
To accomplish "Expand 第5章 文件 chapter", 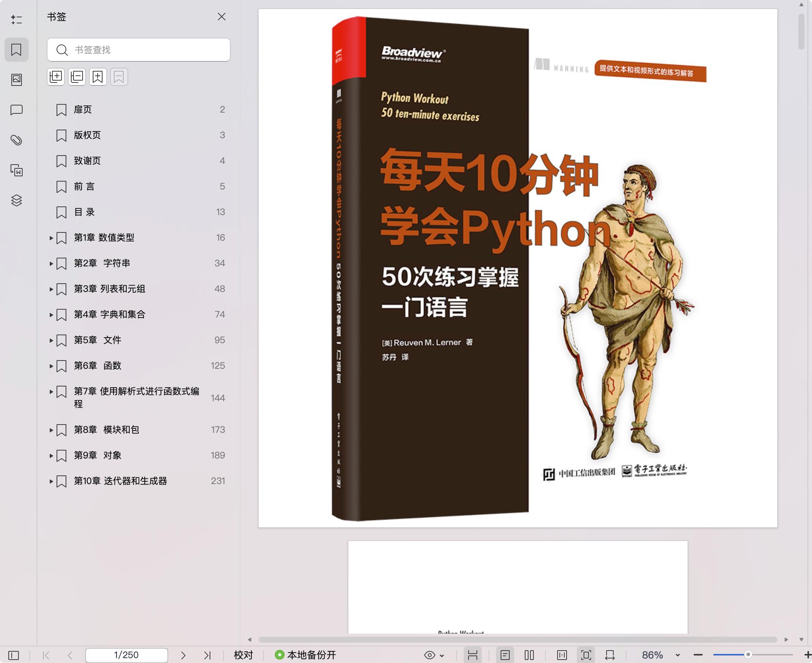I will point(51,340).
